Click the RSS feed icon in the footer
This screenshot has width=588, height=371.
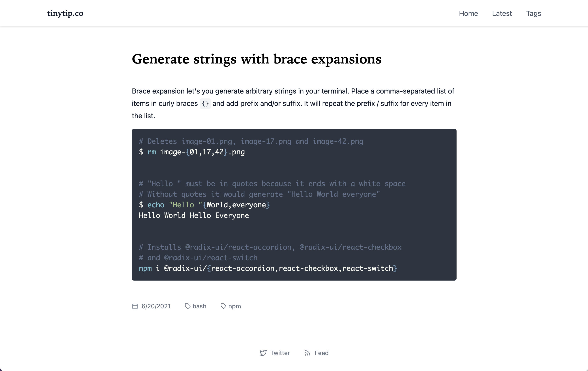307,353
